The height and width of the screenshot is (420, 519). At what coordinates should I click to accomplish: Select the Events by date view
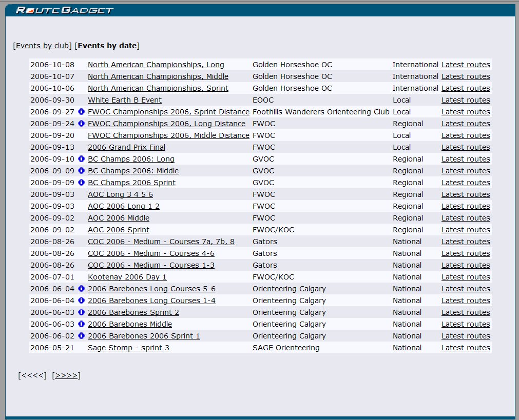pyautogui.click(x=107, y=46)
